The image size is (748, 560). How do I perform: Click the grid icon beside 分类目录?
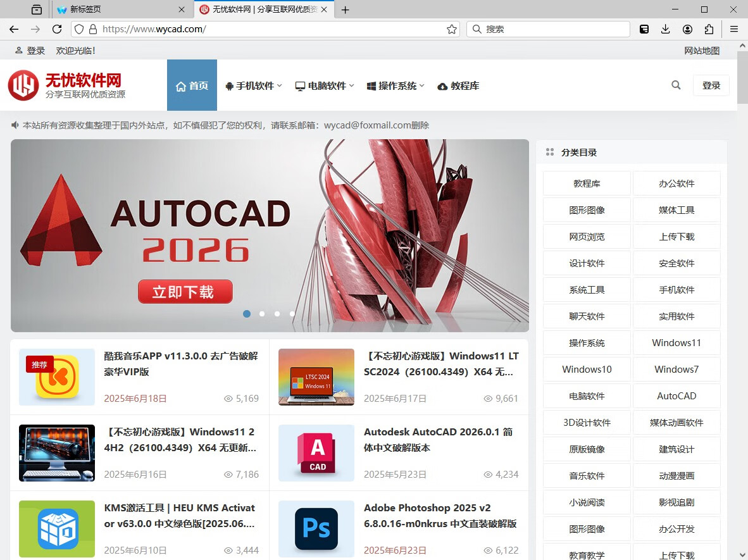click(x=549, y=151)
